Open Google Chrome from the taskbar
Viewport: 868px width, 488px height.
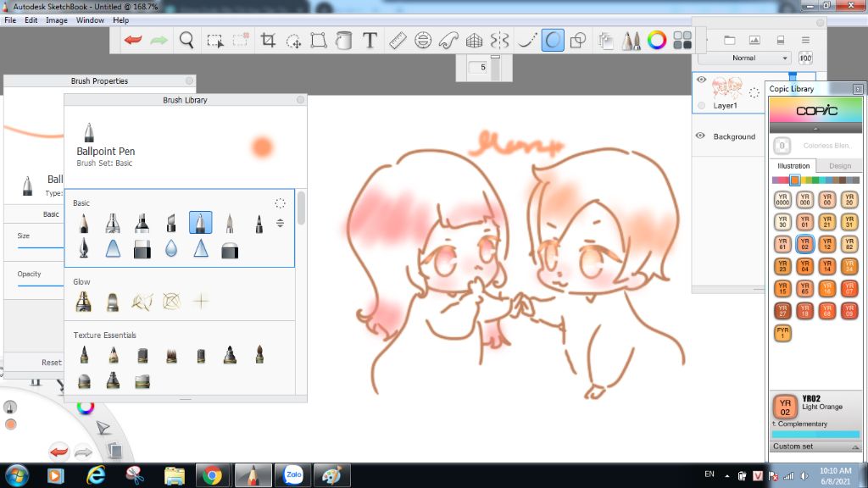212,475
